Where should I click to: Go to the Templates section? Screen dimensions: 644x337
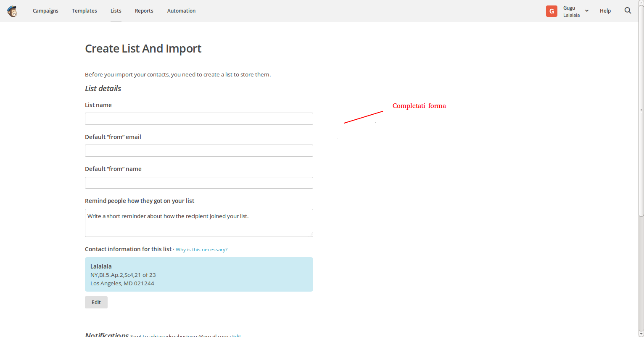(x=84, y=11)
